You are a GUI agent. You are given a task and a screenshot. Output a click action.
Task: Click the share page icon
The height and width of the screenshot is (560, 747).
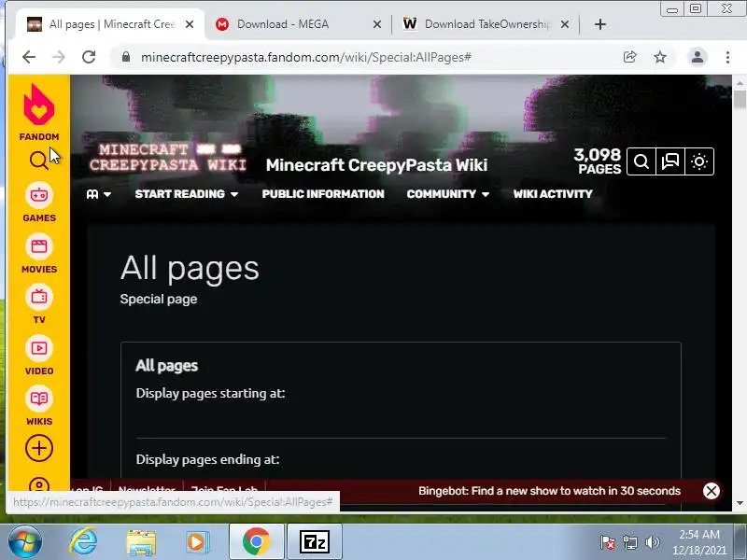(629, 57)
